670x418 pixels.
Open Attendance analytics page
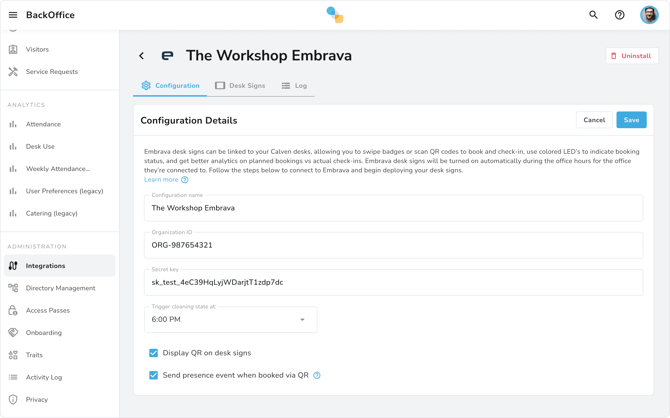(x=59, y=124)
